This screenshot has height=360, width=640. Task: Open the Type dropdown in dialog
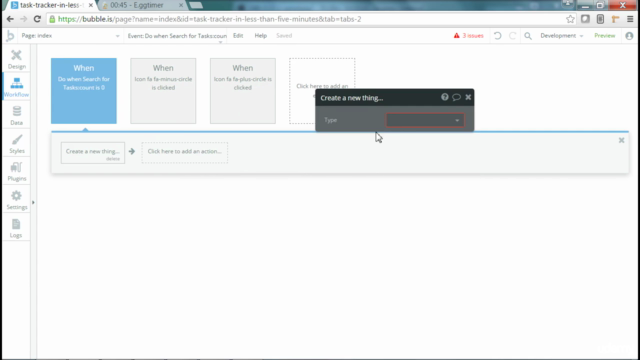click(x=425, y=120)
